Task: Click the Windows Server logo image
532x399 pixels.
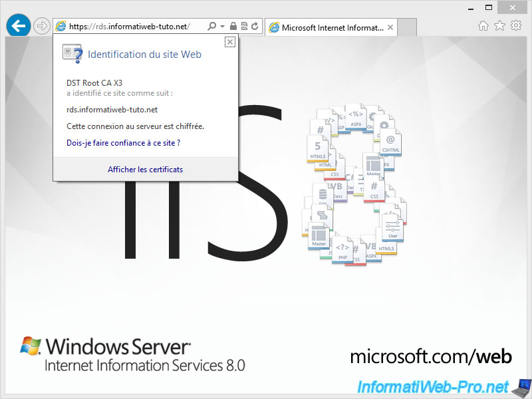Action: pos(132,355)
